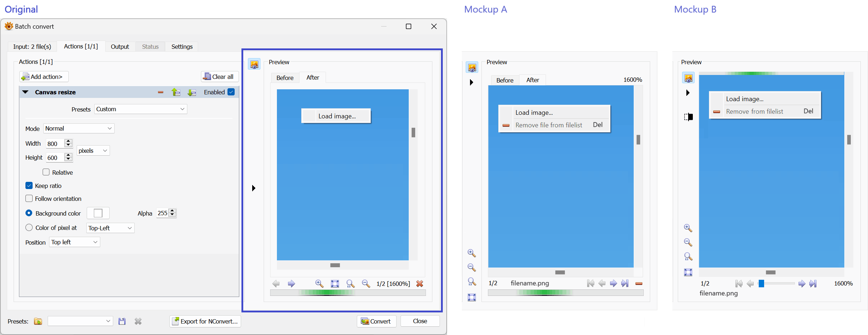Click the expander arrow in Mockup A

(471, 82)
